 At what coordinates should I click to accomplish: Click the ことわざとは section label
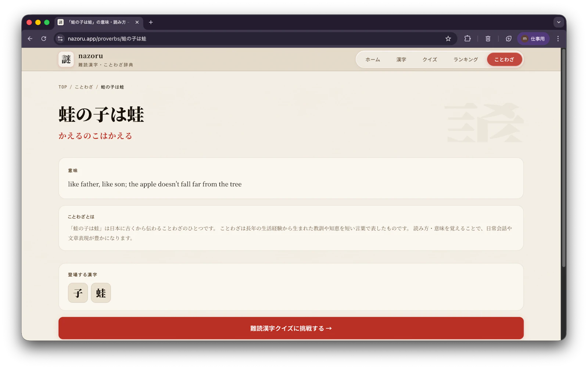[x=81, y=217]
